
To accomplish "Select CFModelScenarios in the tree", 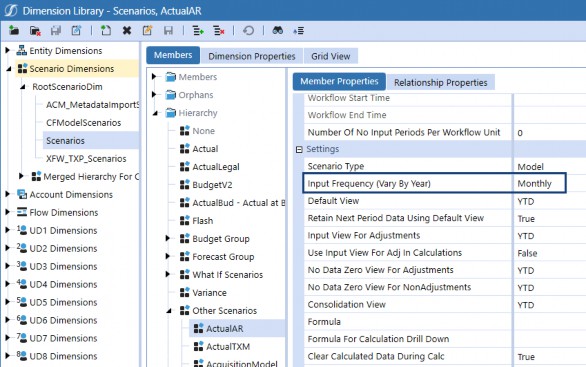I will (83, 123).
